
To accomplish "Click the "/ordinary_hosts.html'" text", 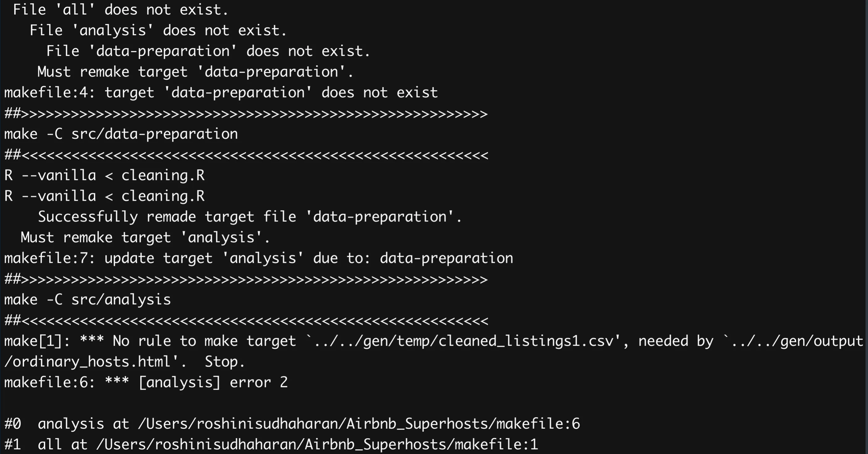I will [91, 362].
